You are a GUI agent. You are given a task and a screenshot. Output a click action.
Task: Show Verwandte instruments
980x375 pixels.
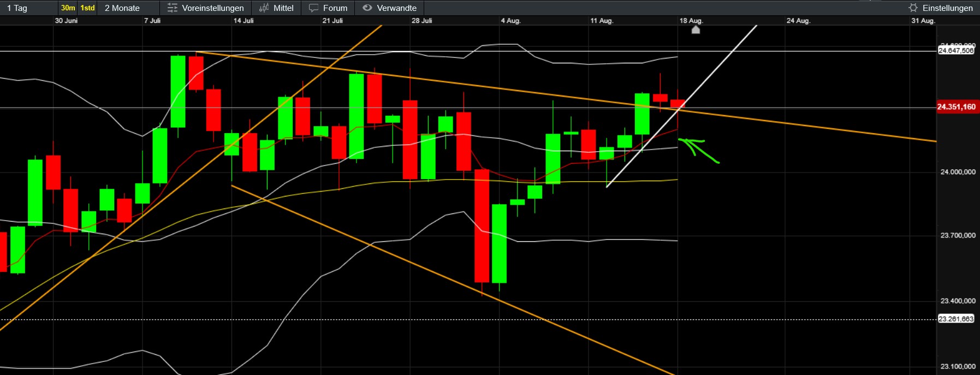(x=390, y=8)
